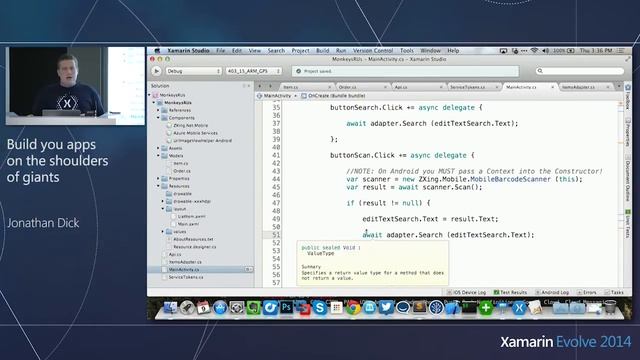Open the MainActivity breadcrumb dropdown
This screenshot has width=640, height=360.
pos(277,96)
